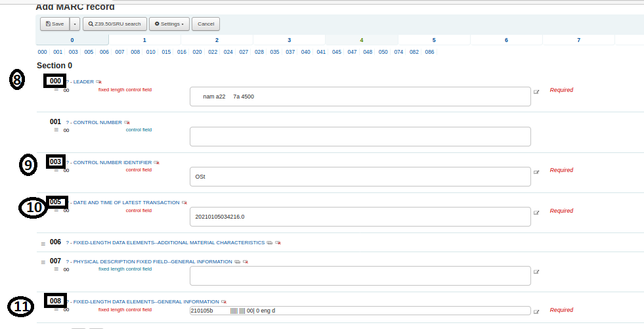The height and width of the screenshot is (329, 644).
Task: Switch to section tab 7
Action: [x=579, y=40]
